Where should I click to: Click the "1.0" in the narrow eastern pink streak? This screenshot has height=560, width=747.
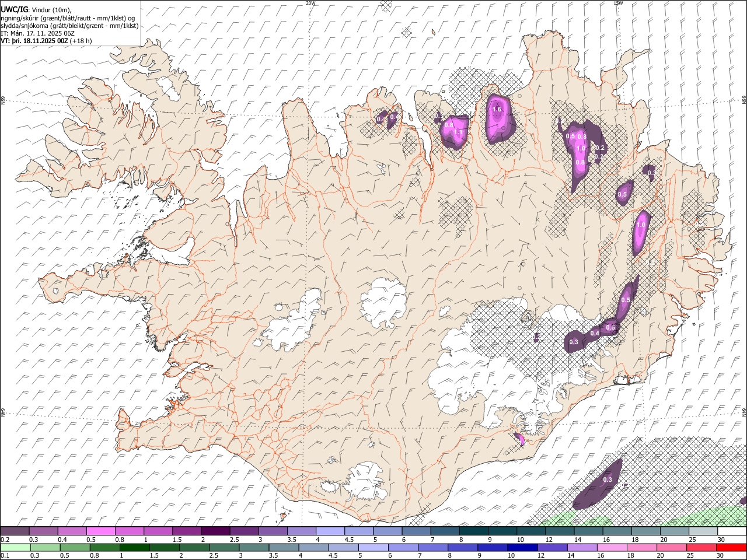pos(641,225)
